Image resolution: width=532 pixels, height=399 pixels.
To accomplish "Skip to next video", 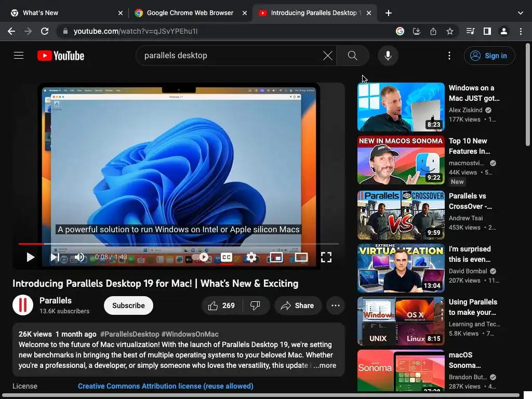I will [x=55, y=257].
